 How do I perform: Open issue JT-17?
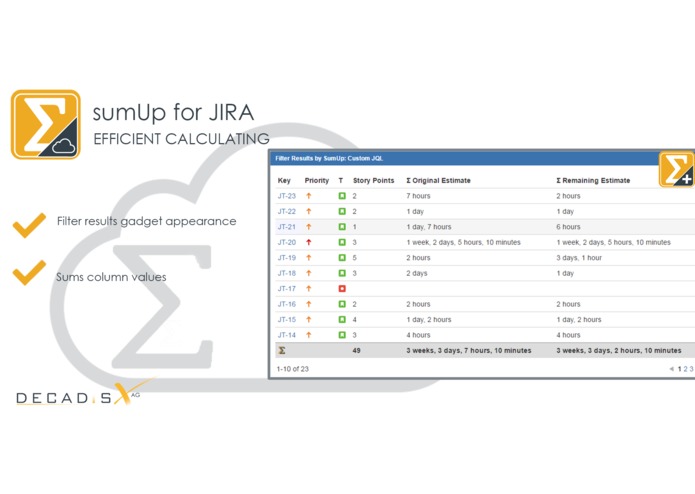(287, 289)
